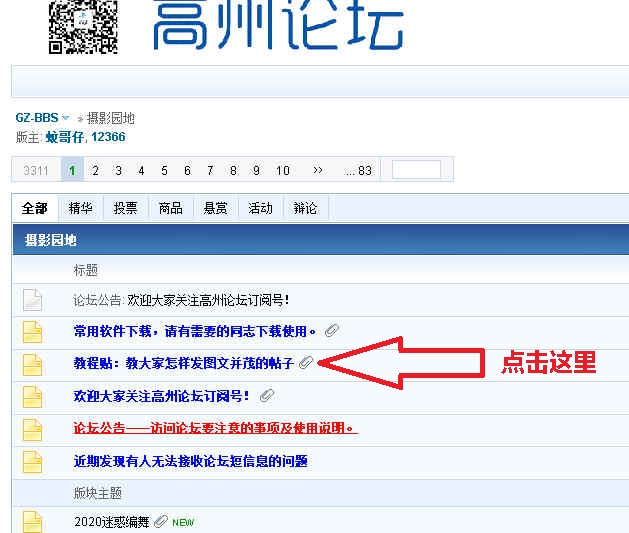This screenshot has height=533, width=629.
Task: Click folder icon beside 近期发现有人无法接收 thread
Action: (33, 461)
